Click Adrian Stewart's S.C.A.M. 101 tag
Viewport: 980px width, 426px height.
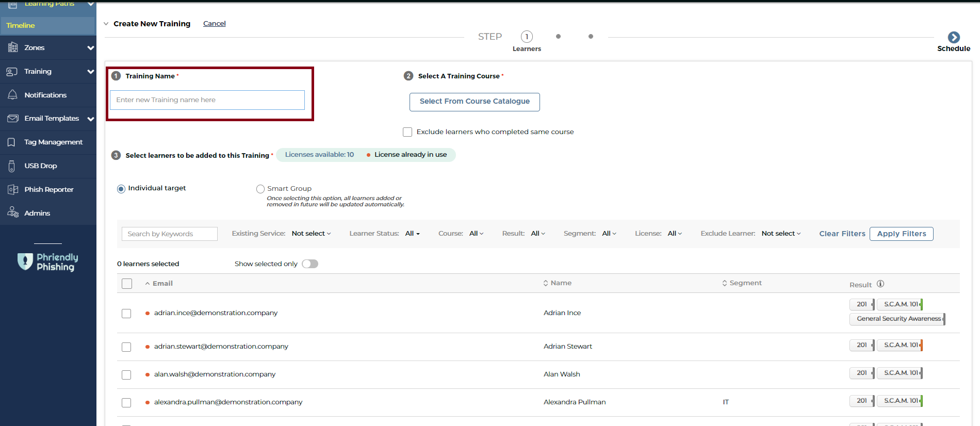coord(900,345)
